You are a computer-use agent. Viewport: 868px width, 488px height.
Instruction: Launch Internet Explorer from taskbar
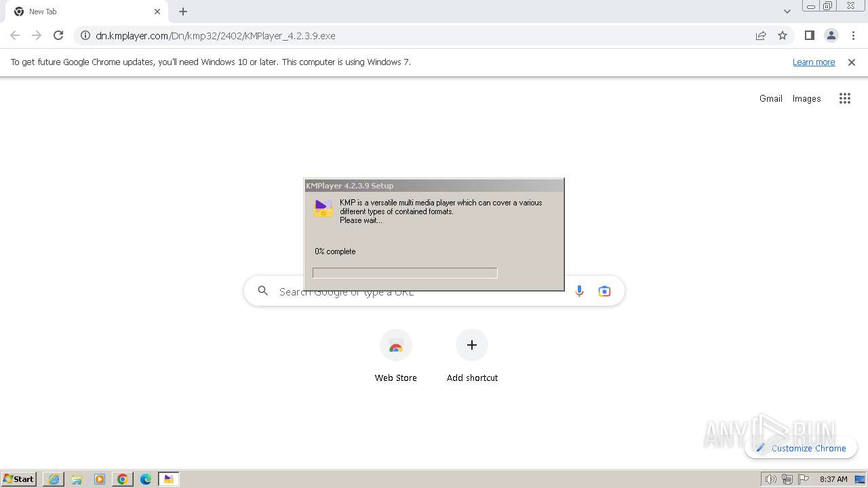54,479
